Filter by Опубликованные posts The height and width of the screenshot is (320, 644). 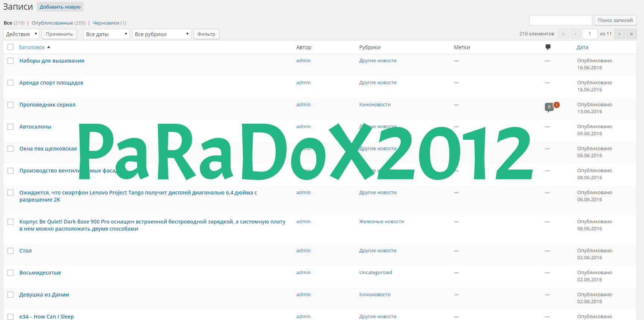[52, 23]
